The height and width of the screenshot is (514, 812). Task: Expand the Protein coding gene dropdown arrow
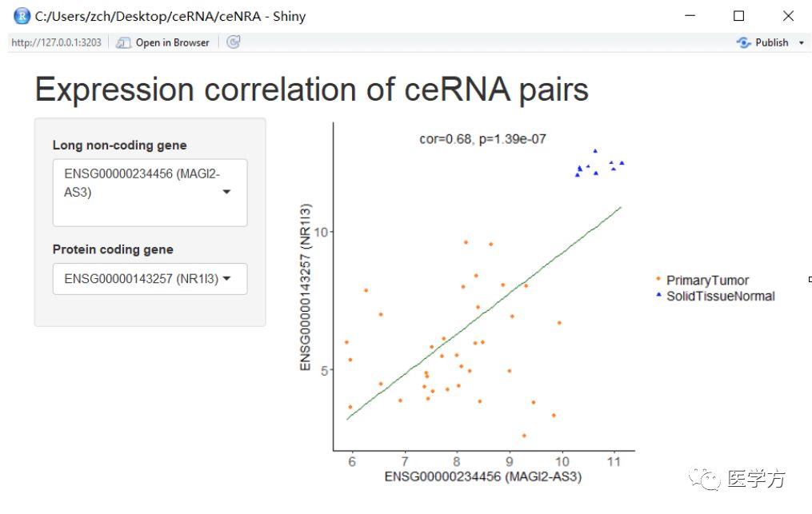[x=226, y=278]
